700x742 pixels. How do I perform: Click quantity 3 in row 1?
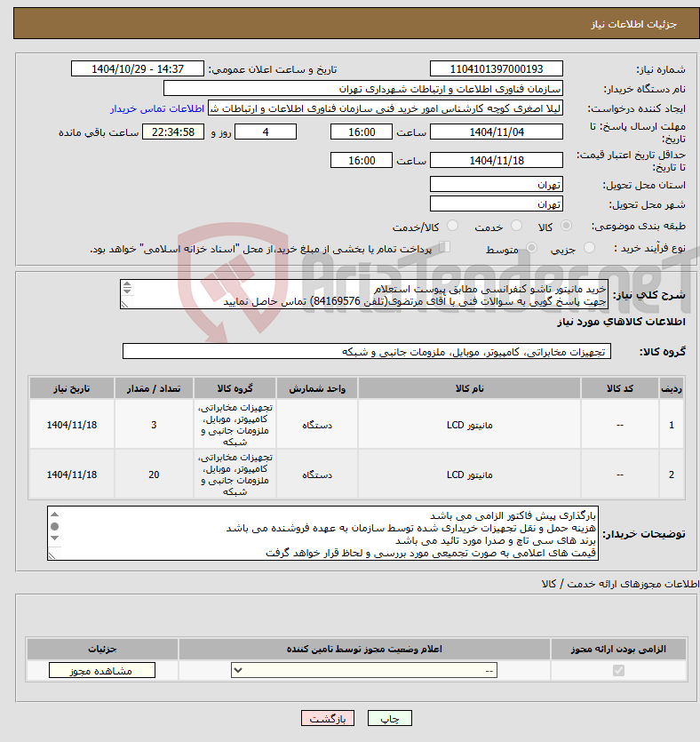coord(154,425)
